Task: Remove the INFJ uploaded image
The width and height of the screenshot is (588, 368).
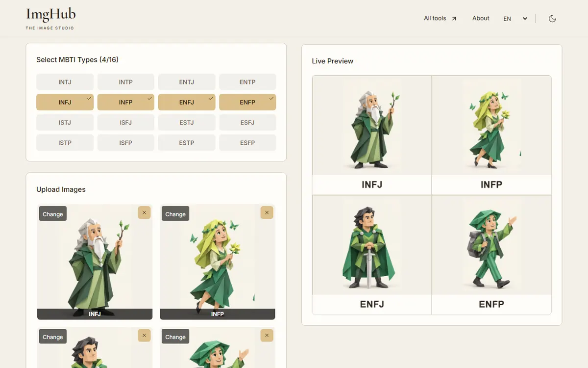Action: [144, 212]
